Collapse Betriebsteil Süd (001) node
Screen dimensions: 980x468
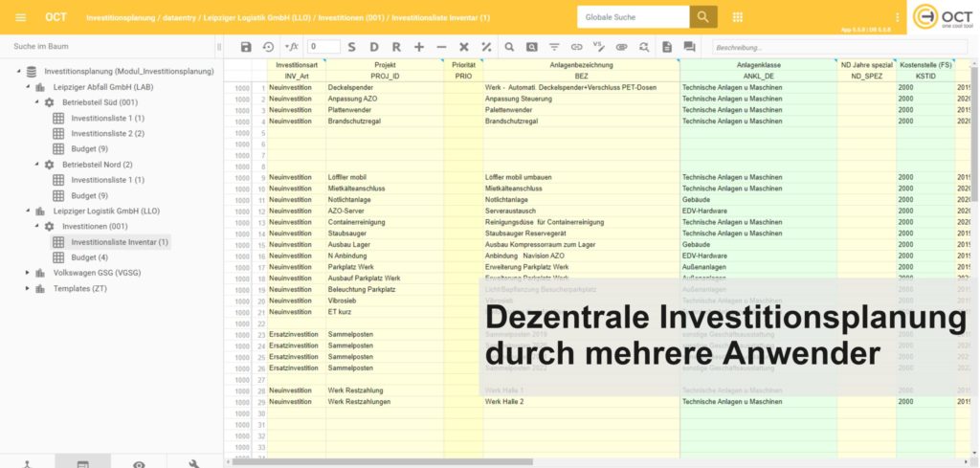tap(36, 102)
